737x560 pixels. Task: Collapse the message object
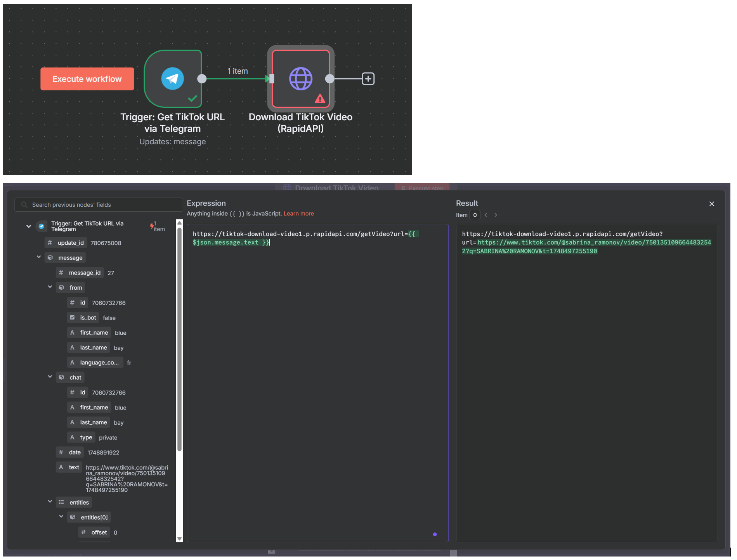(39, 257)
